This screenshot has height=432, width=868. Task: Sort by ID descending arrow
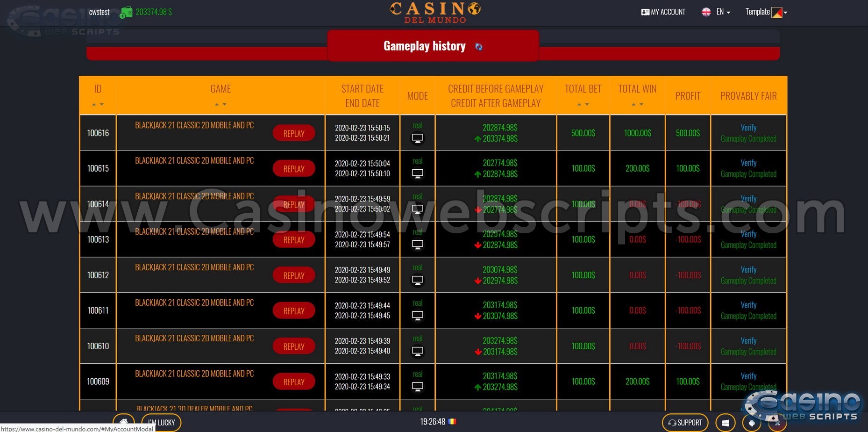[x=102, y=104]
